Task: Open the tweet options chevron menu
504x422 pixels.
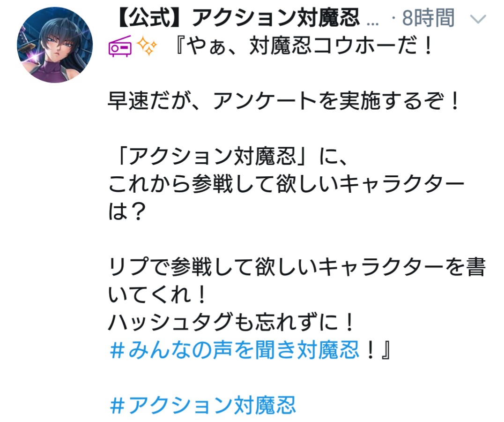Action: pos(478,19)
